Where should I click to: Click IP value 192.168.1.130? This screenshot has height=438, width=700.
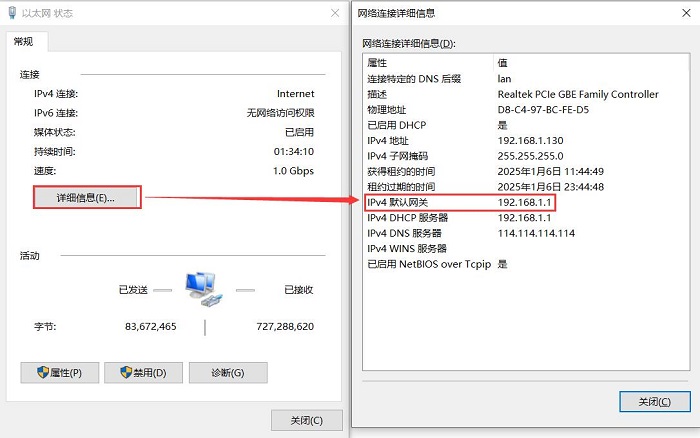tap(530, 141)
